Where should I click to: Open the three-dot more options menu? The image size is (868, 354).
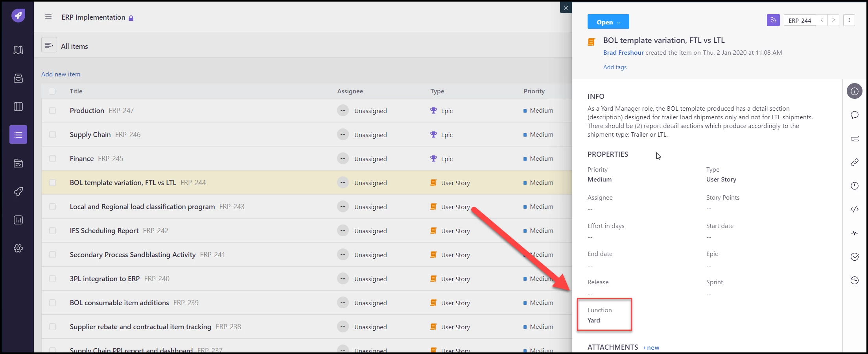[x=849, y=20]
